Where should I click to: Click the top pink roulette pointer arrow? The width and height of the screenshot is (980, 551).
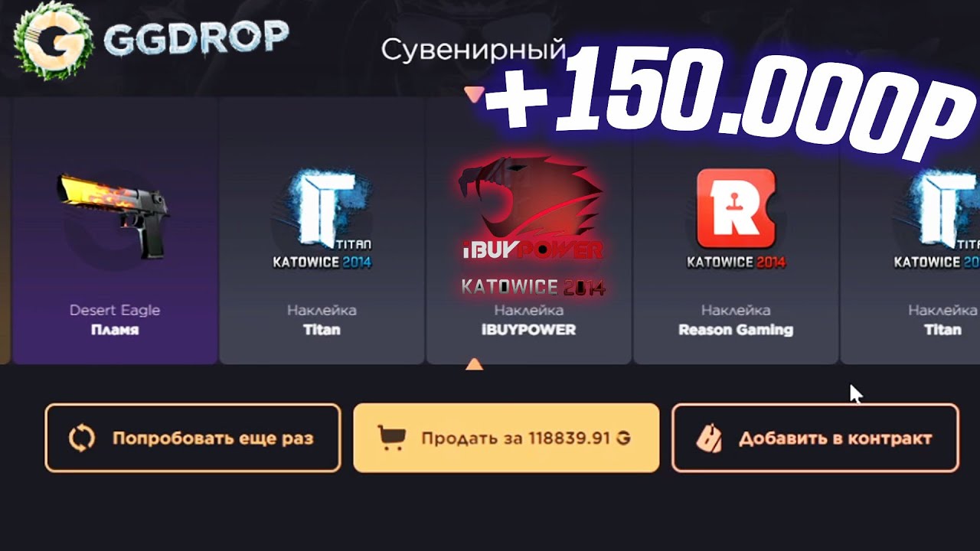click(475, 94)
